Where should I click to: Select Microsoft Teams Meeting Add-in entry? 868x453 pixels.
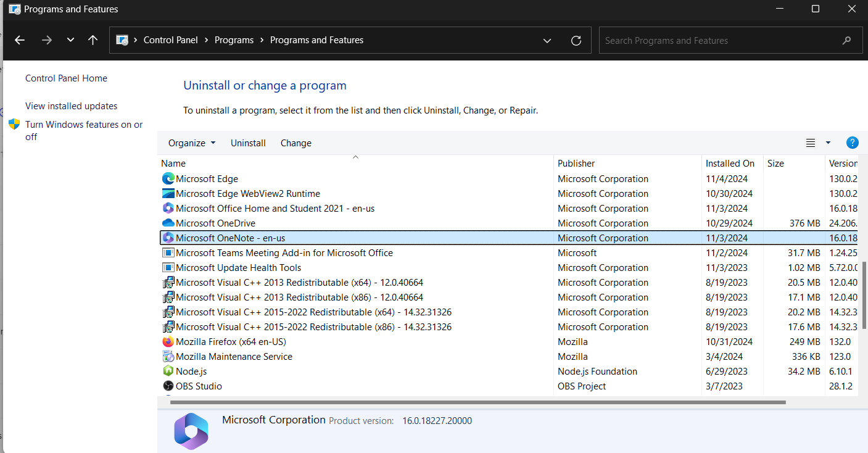(x=284, y=253)
